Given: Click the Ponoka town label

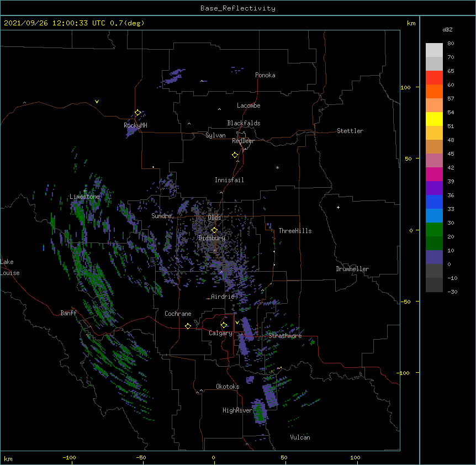Looking at the screenshot, I should coord(265,75).
